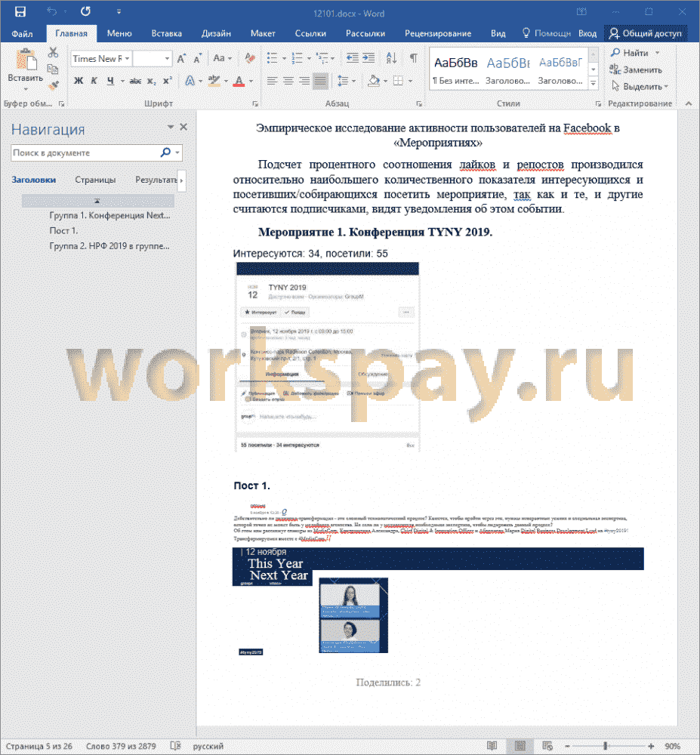Open the spelling check icon in status bar
Viewport: 700px width, 755px height.
[175, 746]
